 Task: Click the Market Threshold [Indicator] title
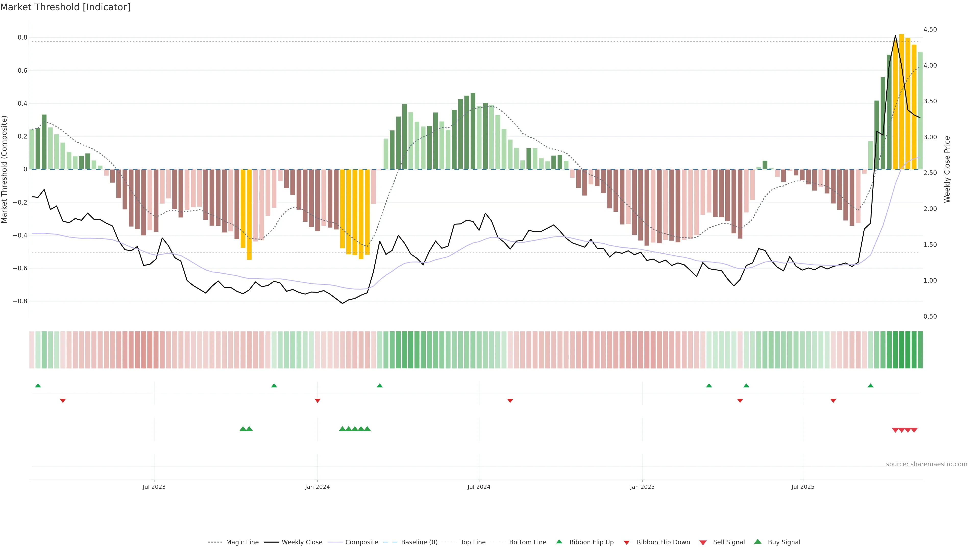coord(65,7)
